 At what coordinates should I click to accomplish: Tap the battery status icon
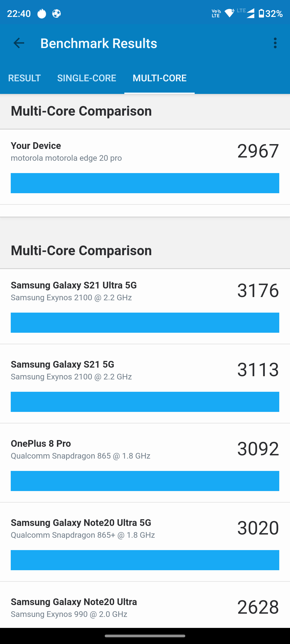click(x=261, y=13)
